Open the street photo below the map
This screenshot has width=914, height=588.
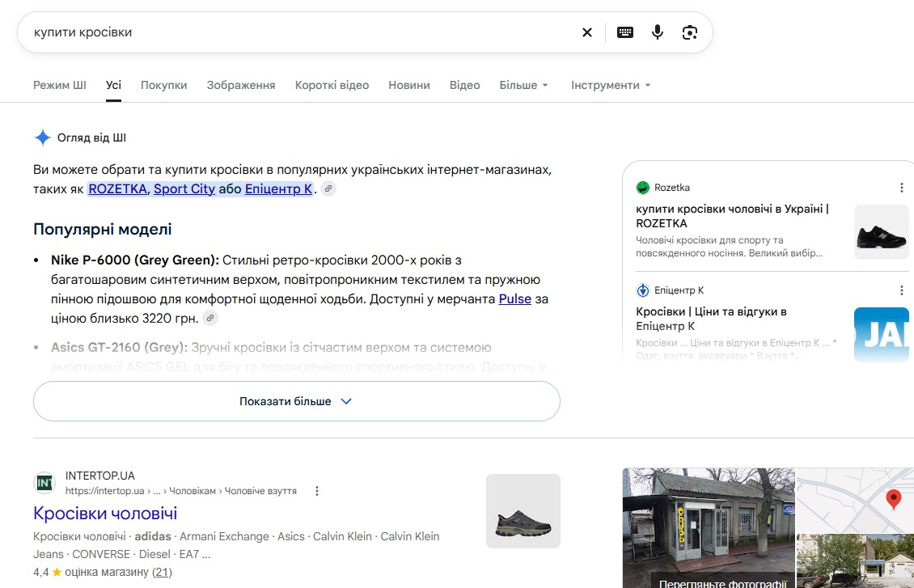point(855,561)
